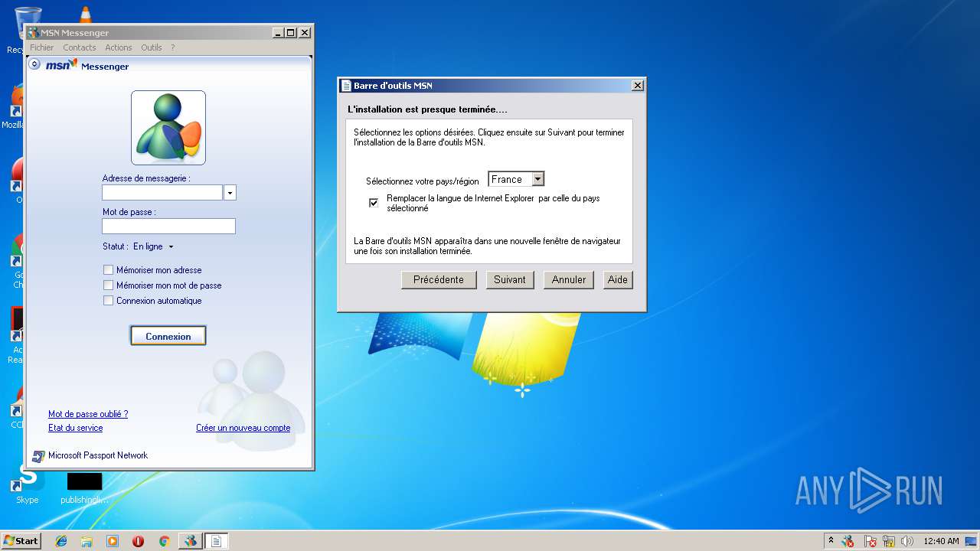Click the MSN Messenger display picture avatar
This screenshot has width=980, height=551.
[x=168, y=128]
